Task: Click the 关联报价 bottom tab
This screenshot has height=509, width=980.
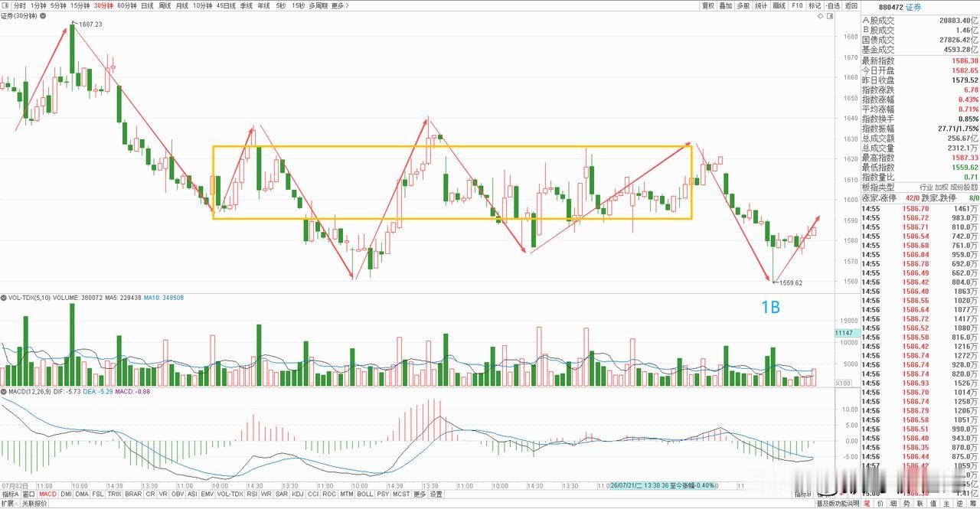Action: coord(33,504)
